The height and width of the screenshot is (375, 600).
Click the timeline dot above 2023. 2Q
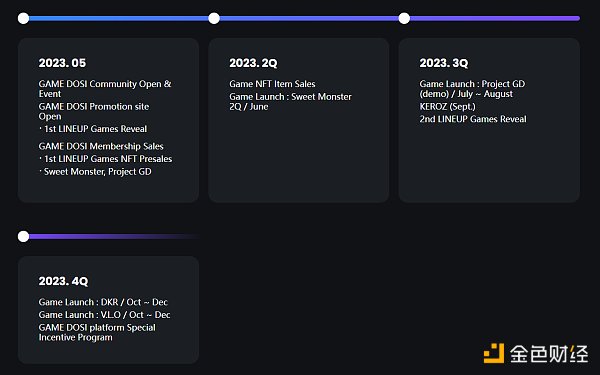[214, 18]
